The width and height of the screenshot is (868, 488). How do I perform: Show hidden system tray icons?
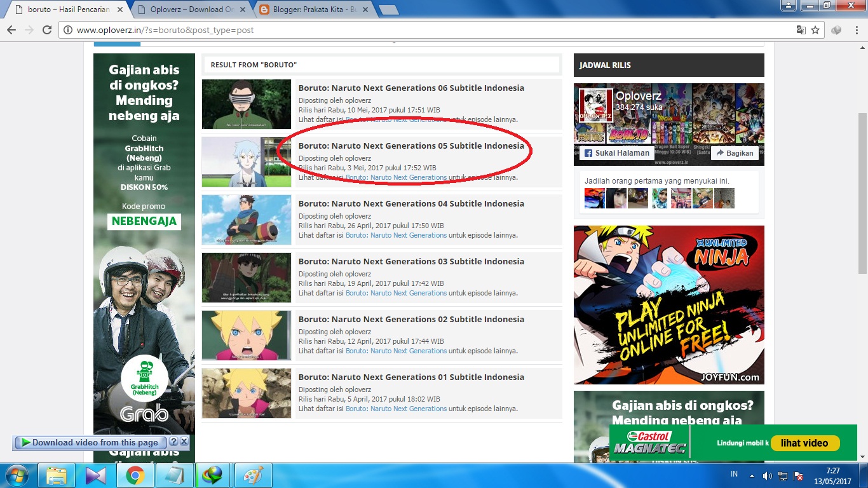753,475
